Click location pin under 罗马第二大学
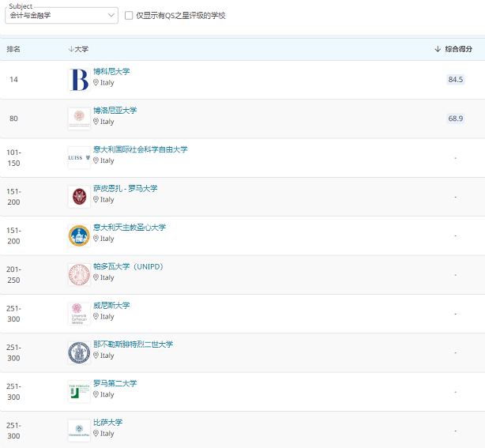This screenshot has height=448, width=485. click(x=96, y=394)
